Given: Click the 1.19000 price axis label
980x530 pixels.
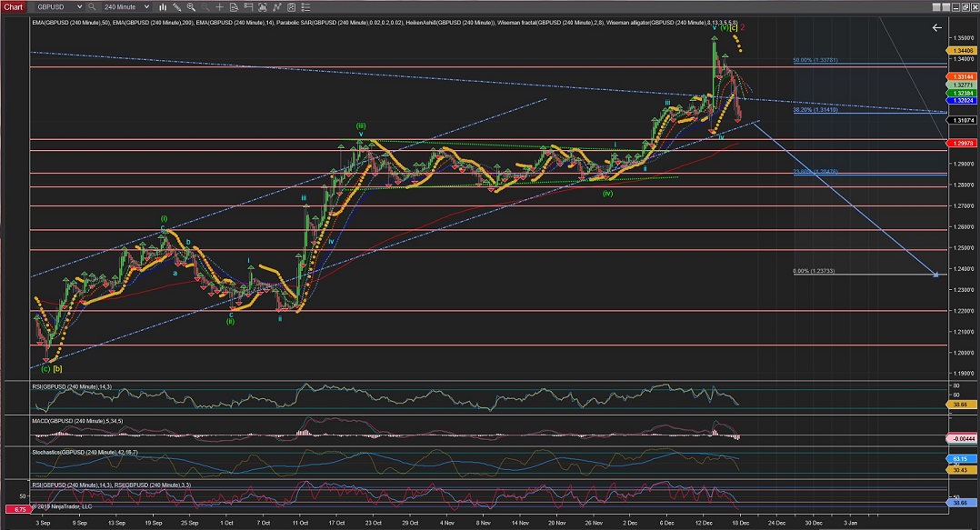Looking at the screenshot, I should tap(963, 374).
